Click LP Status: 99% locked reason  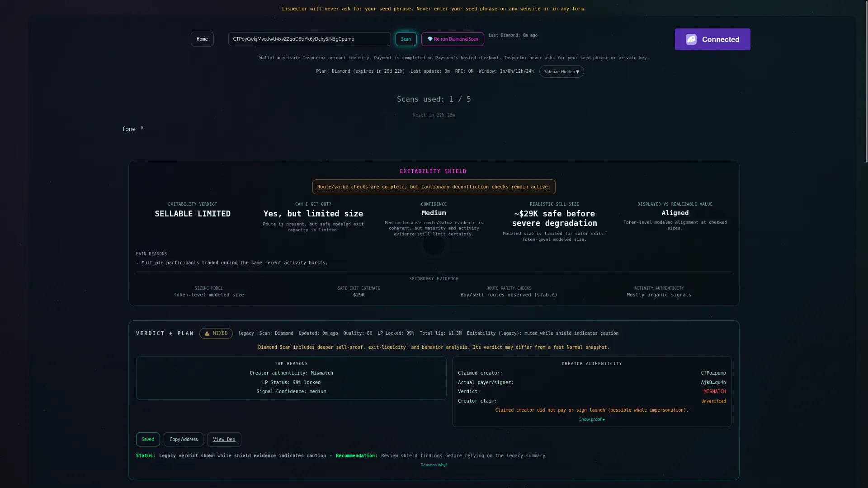(x=291, y=383)
